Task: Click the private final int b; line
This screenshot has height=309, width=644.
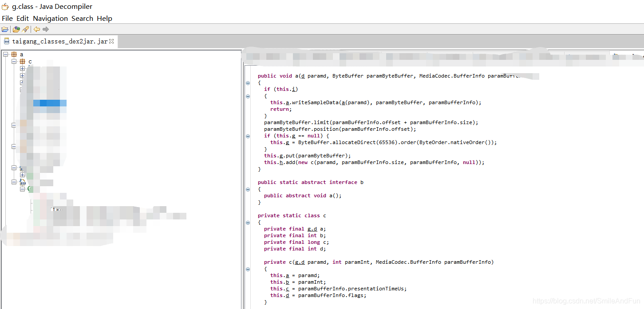Action: (x=295, y=235)
